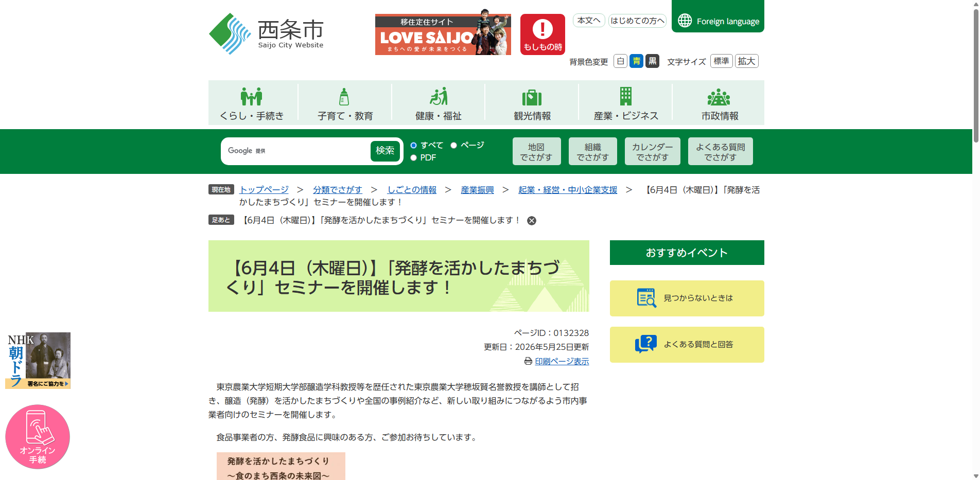Click the printer icon beside 印刷ページ表示
The width and height of the screenshot is (980, 480).
tap(528, 361)
